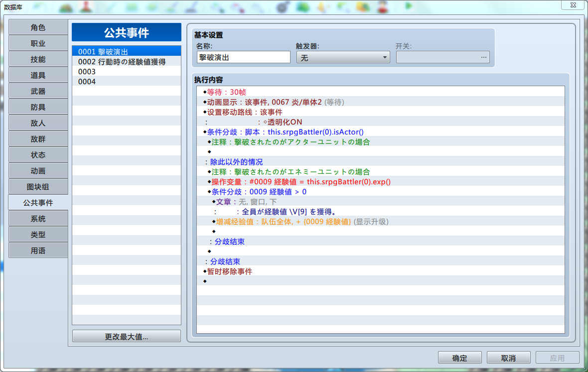Click the 开关 selector ellipsis field
Viewport: 588px width, 372px height.
[442, 57]
